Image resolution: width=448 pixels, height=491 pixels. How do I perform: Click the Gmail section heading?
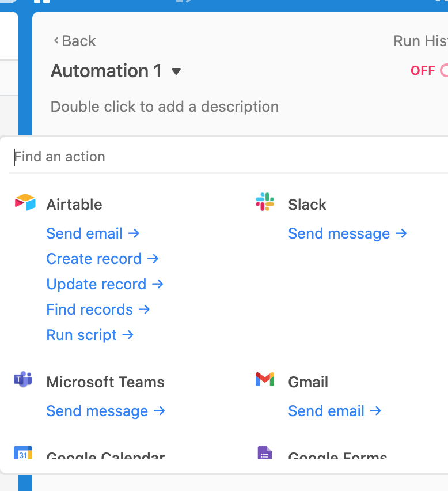308,382
